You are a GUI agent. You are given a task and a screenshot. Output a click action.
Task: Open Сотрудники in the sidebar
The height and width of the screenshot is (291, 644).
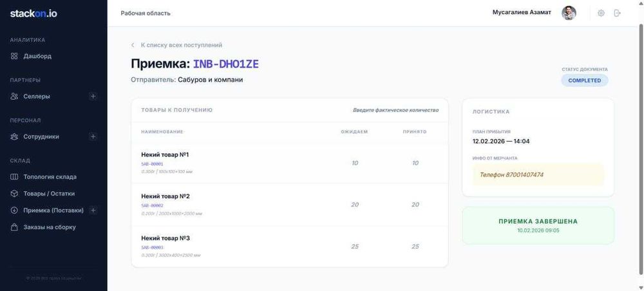(41, 136)
